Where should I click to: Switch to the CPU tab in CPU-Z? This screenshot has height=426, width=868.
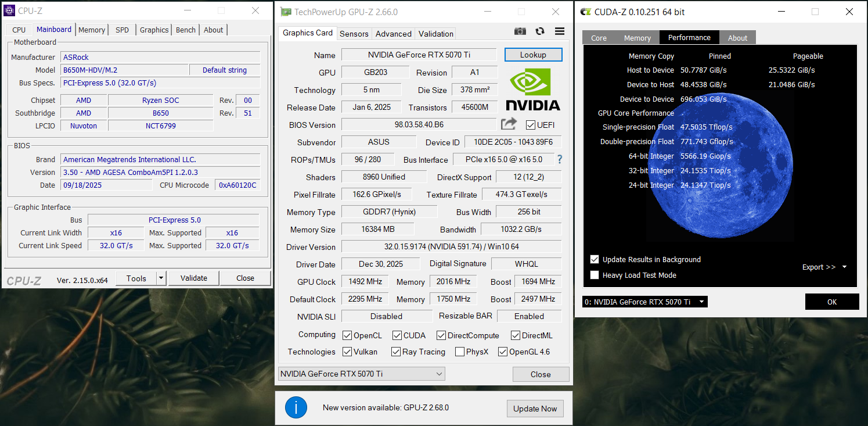pyautogui.click(x=19, y=30)
